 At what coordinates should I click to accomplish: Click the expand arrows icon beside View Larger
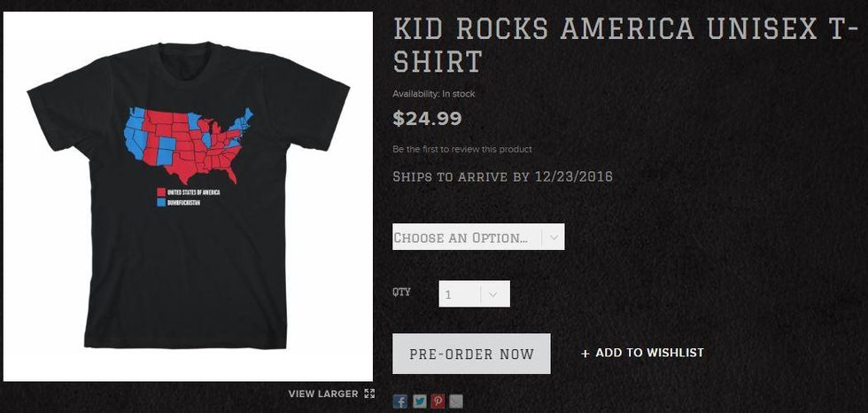point(369,394)
